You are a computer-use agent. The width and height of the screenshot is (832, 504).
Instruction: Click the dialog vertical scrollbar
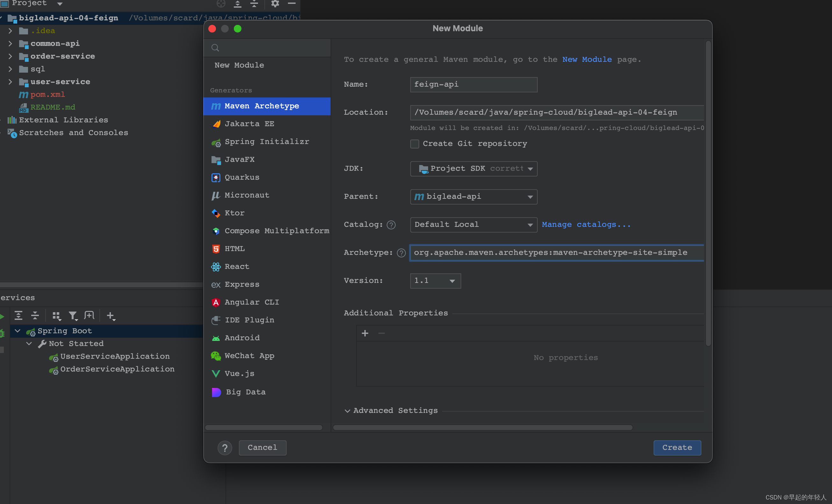708,193
